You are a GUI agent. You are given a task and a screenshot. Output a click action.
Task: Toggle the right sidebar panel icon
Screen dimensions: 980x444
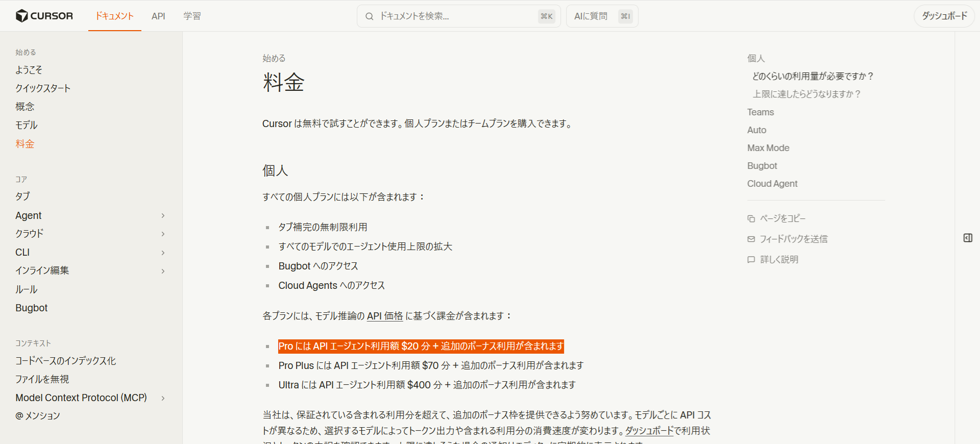tap(967, 238)
